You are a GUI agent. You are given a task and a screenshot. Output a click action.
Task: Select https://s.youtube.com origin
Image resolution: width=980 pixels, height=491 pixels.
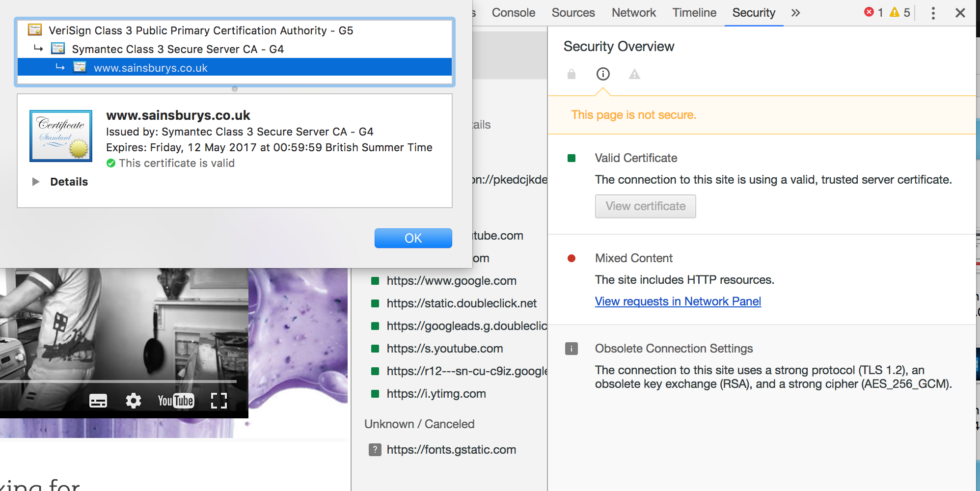tap(444, 349)
